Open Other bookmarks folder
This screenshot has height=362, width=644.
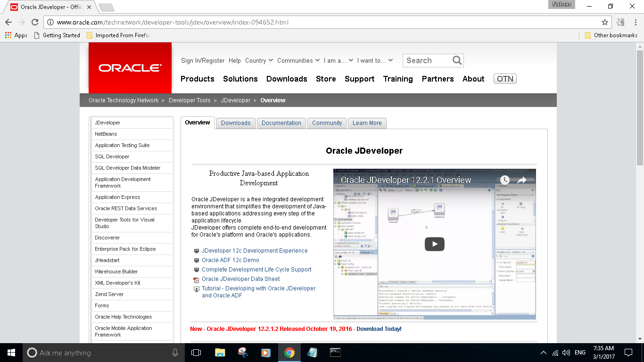(x=611, y=35)
